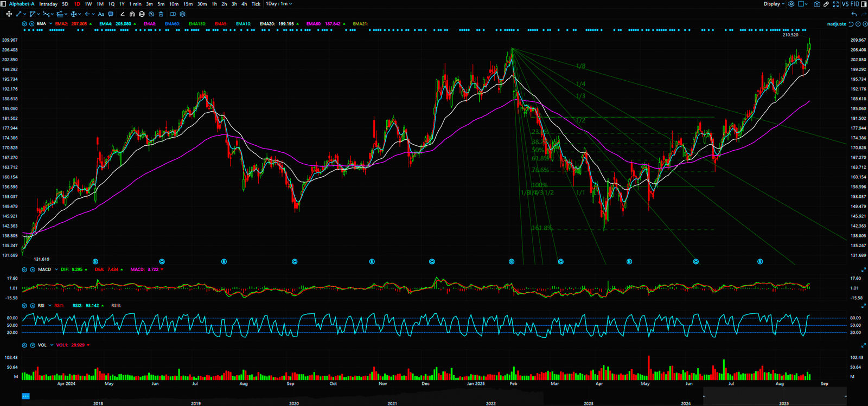868x406 pixels.
Task: Open the comment note drawing tool
Action: pos(111,14)
